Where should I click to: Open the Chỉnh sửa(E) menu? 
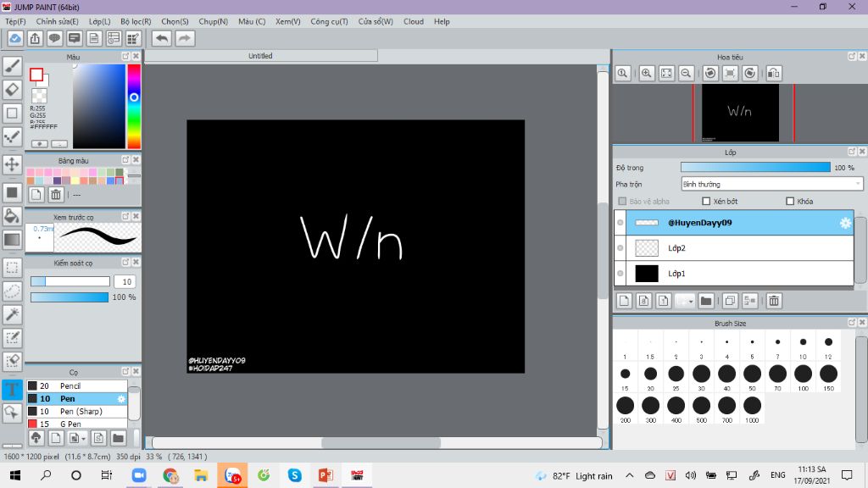coord(57,21)
